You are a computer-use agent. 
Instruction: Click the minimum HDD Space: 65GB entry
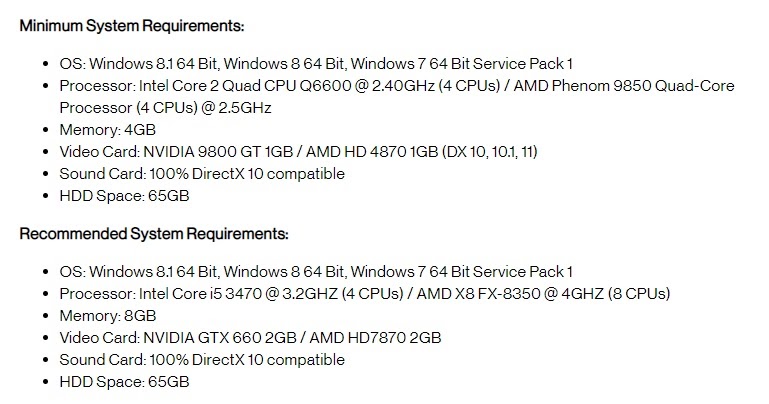[x=124, y=196]
